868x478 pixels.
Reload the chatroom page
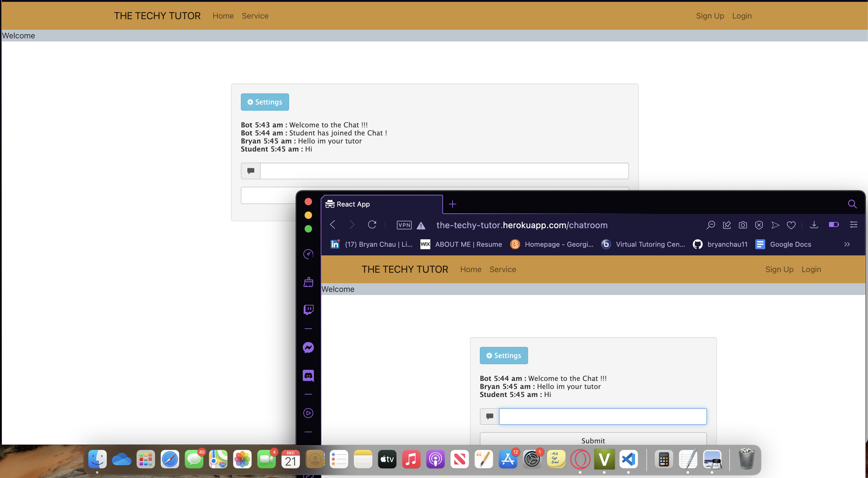(372, 225)
